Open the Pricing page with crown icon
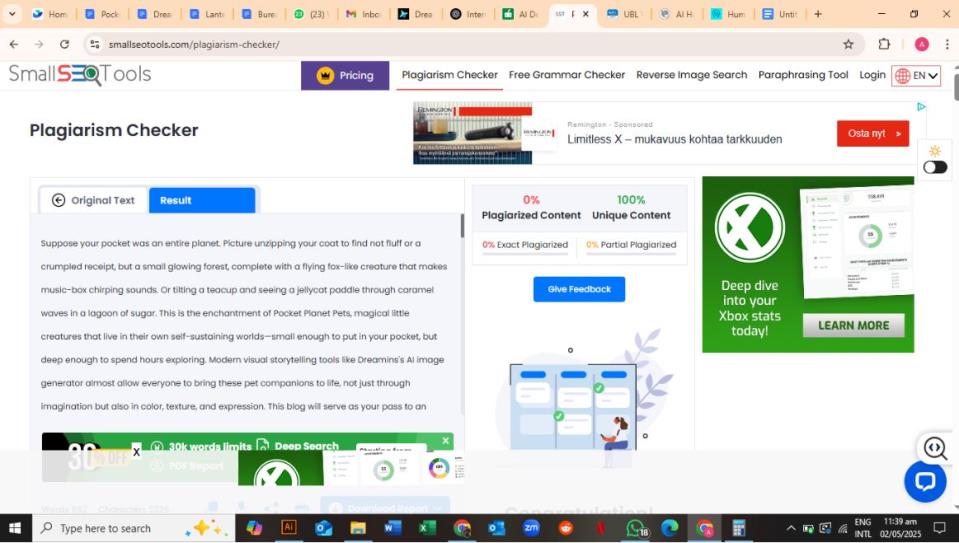The width and height of the screenshot is (959, 543). [345, 75]
